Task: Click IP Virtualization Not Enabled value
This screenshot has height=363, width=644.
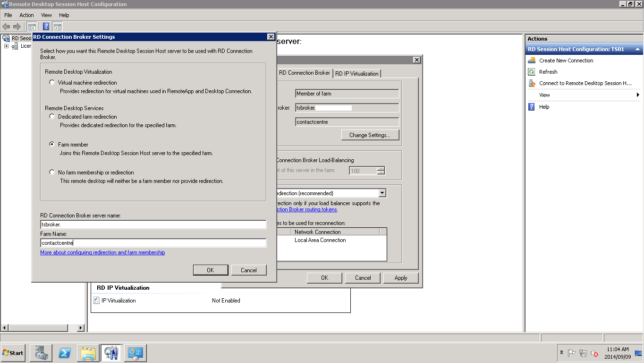Action: coord(226,300)
